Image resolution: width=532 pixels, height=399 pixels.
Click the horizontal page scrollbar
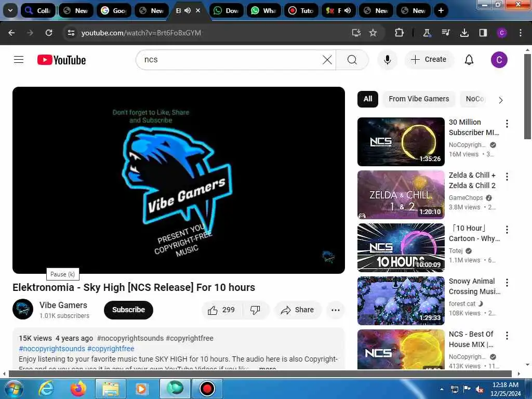tap(260, 374)
